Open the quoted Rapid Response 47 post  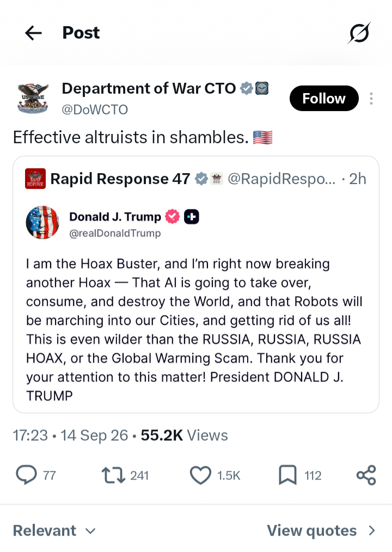[x=196, y=285]
